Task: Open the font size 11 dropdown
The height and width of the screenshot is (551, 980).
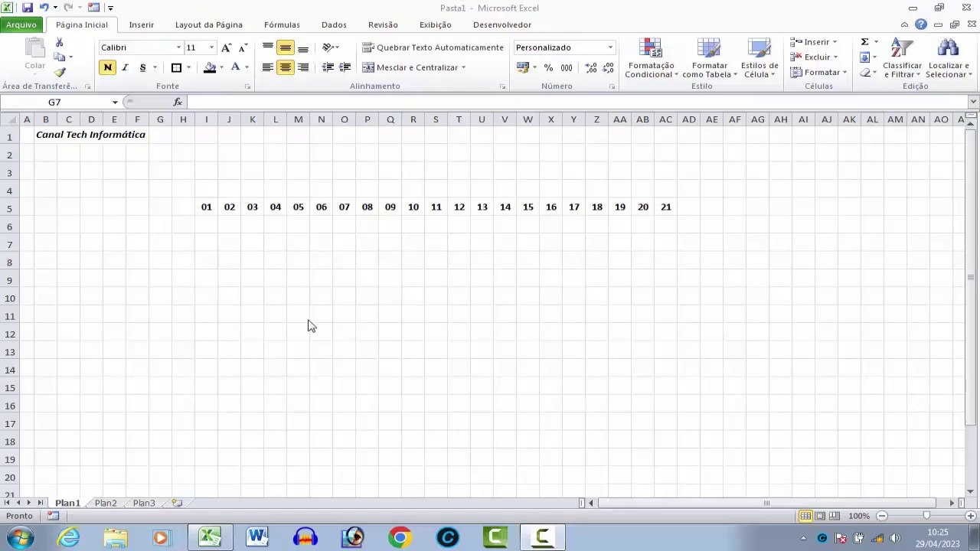Action: point(211,47)
